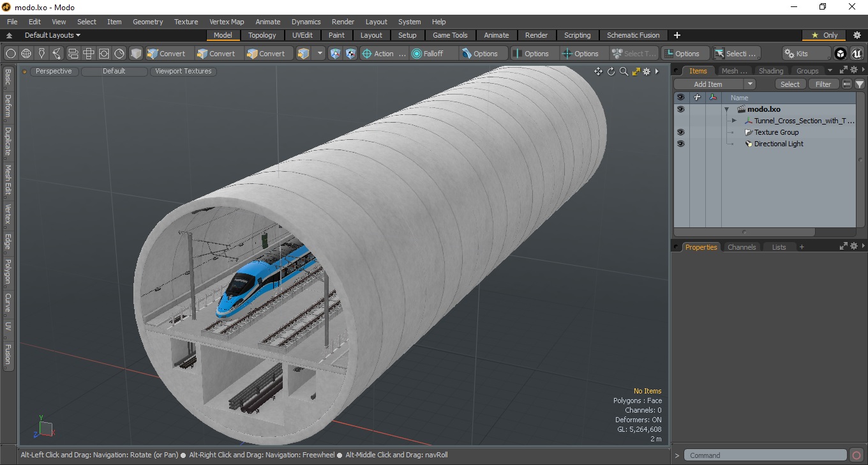Click the first shield symmetry icon
Image resolution: width=868 pixels, height=465 pixels.
pos(336,54)
